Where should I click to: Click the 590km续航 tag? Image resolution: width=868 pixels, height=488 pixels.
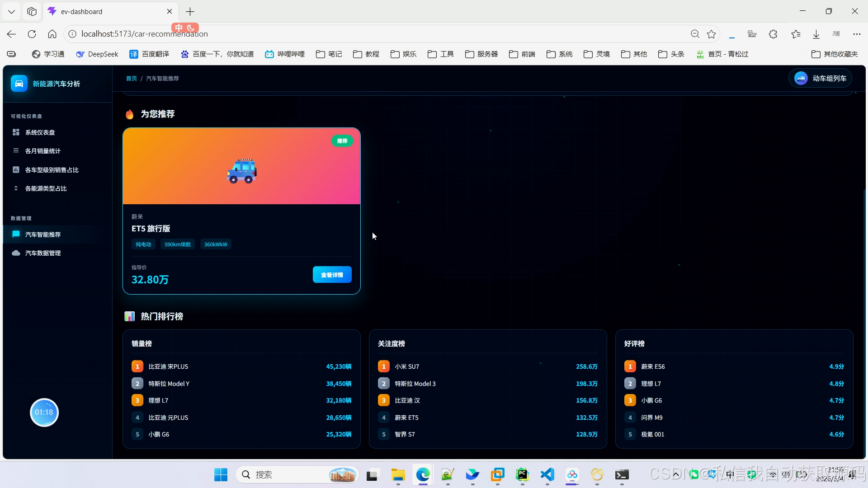177,244
